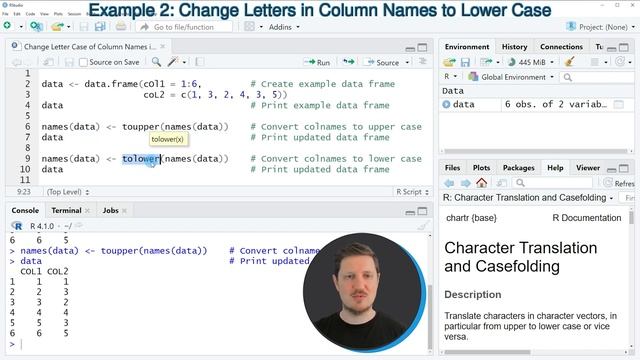Image resolution: width=640 pixels, height=360 pixels.
Task: Click the Find/Replace magnifier icon
Action: [x=156, y=62]
